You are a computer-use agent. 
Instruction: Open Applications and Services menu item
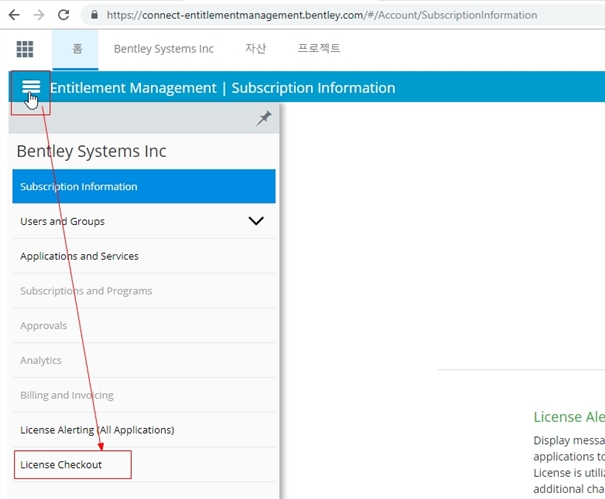coord(79,256)
